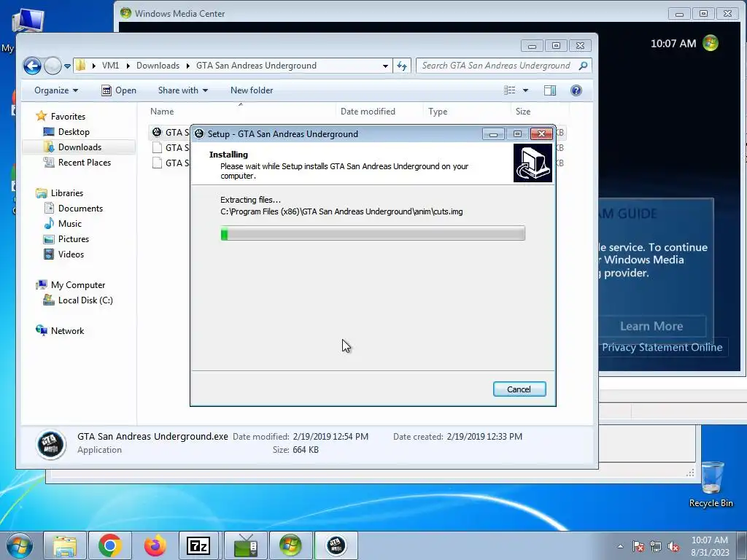
Task: Click the TV app taskbar icon
Action: (x=245, y=545)
